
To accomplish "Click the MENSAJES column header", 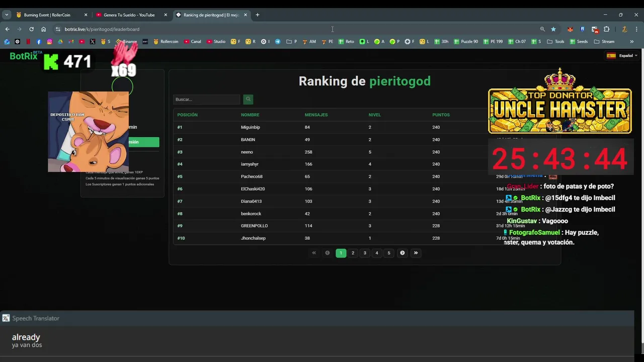I will [x=316, y=115].
